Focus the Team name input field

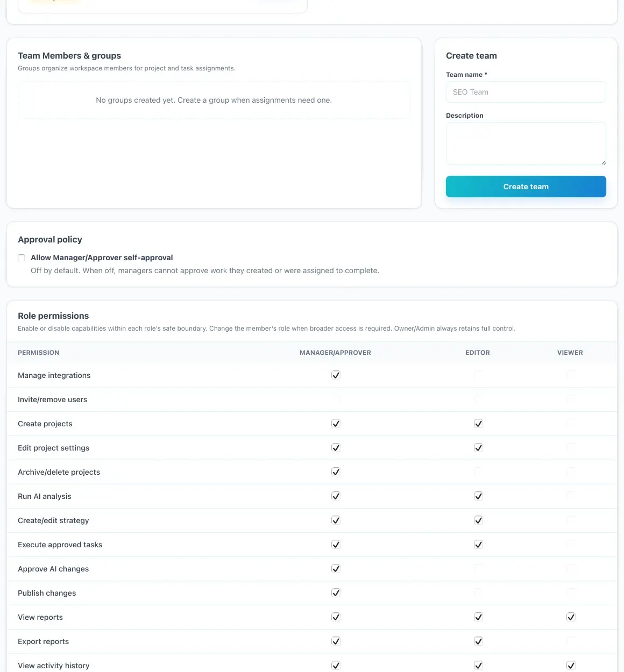coord(526,92)
